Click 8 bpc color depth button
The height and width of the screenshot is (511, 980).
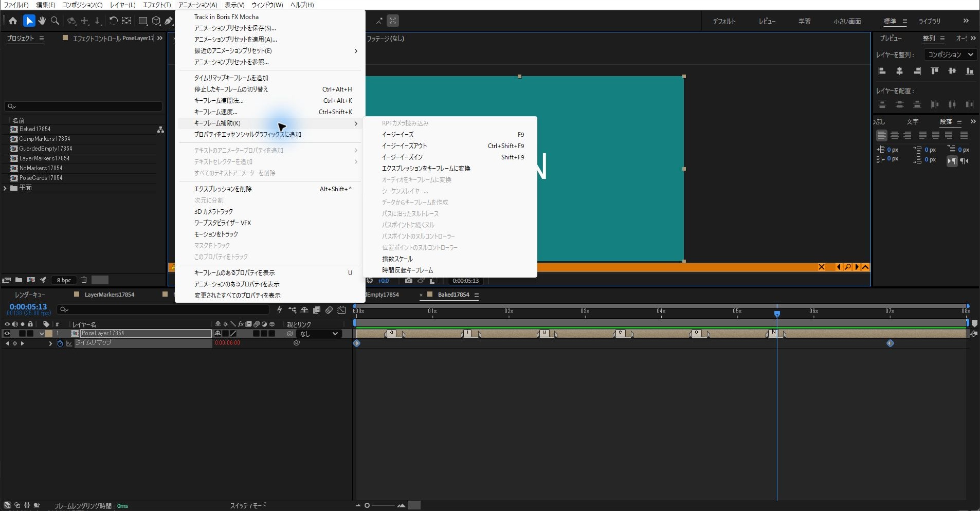64,280
